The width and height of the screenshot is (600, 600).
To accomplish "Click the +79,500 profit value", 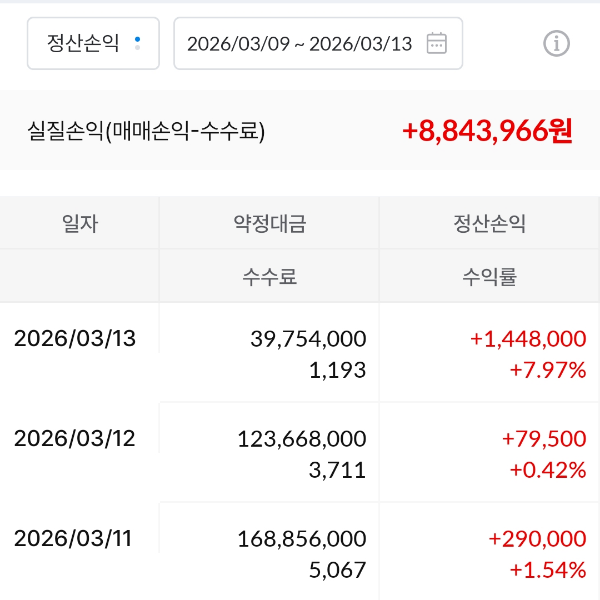I will (x=544, y=439).
